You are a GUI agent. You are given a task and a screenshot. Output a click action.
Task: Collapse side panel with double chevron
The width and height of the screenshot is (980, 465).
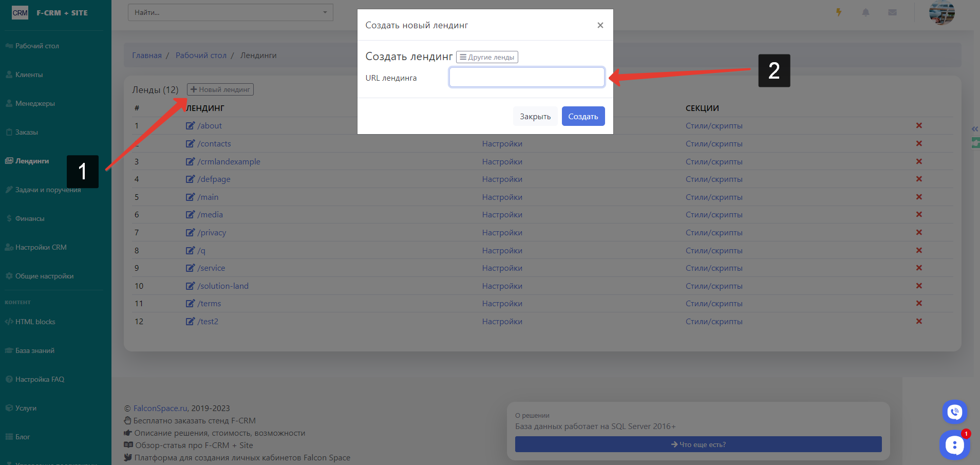[974, 129]
